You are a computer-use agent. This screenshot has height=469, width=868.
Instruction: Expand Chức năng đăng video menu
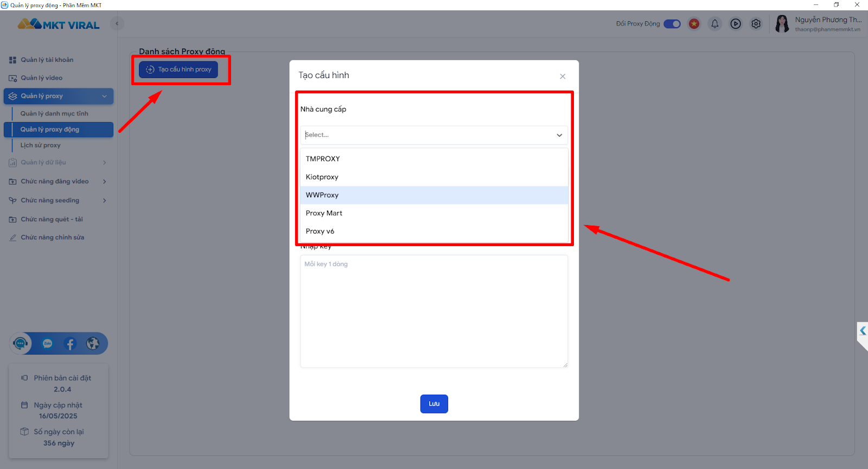tap(58, 182)
